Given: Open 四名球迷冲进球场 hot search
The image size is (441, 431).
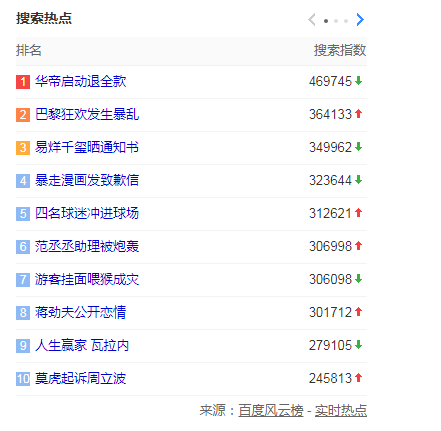Looking at the screenshot, I should point(87,213).
